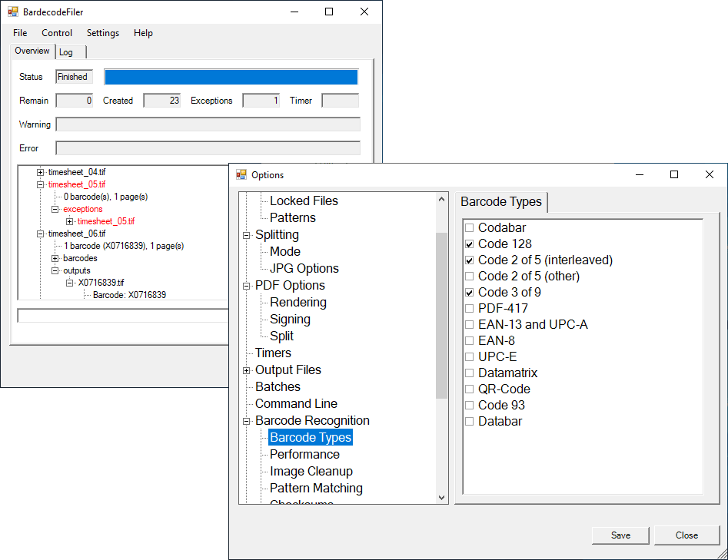Select '1 barcode (X0716839), 1 page(s)' row
This screenshot has height=560, width=728.
124,246
